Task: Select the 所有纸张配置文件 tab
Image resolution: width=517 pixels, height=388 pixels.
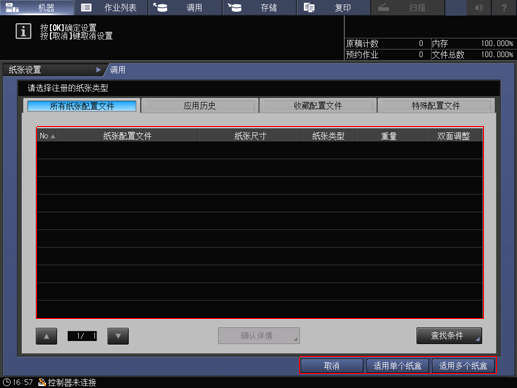Action: [82, 106]
